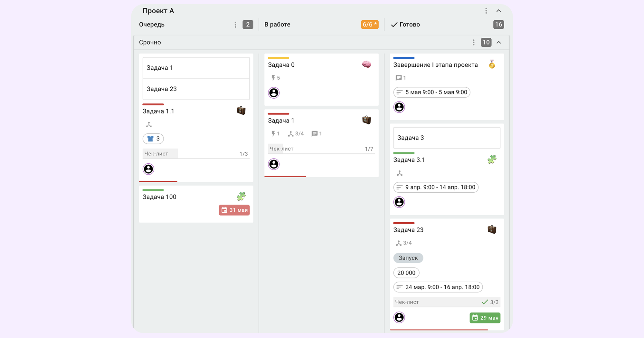Screen dimensions: 644x338
Task: Open the Очередь column options menu
Action: click(235, 25)
